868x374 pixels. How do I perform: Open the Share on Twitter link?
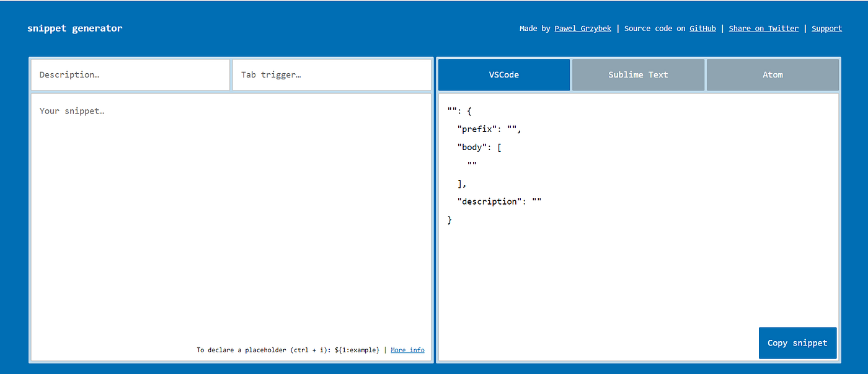(763, 28)
